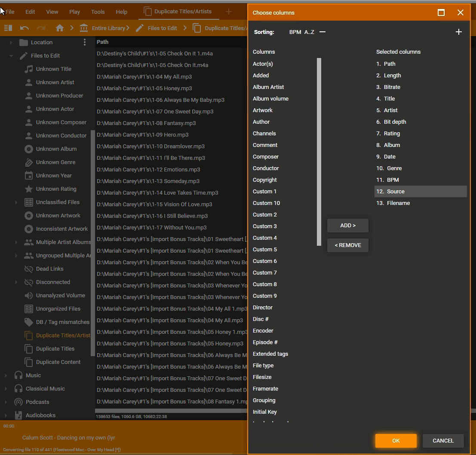Click the Entire Library breadcrumb icon
Viewport: 476px width, 455px height.
(84, 28)
